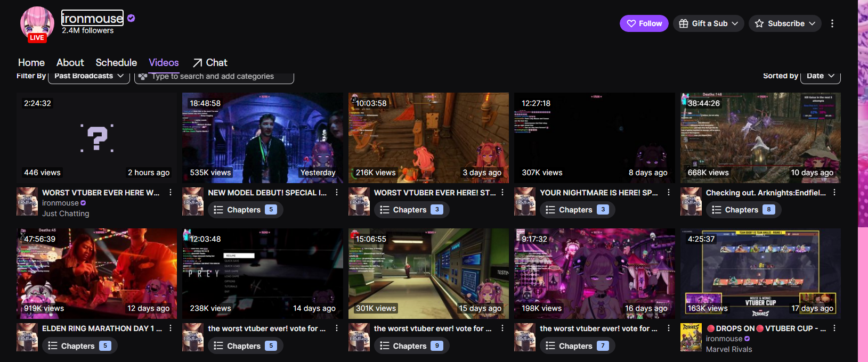The height and width of the screenshot is (362, 868).
Task: Open title ELDEN RING MARATHON DAY 1
Action: 102,328
